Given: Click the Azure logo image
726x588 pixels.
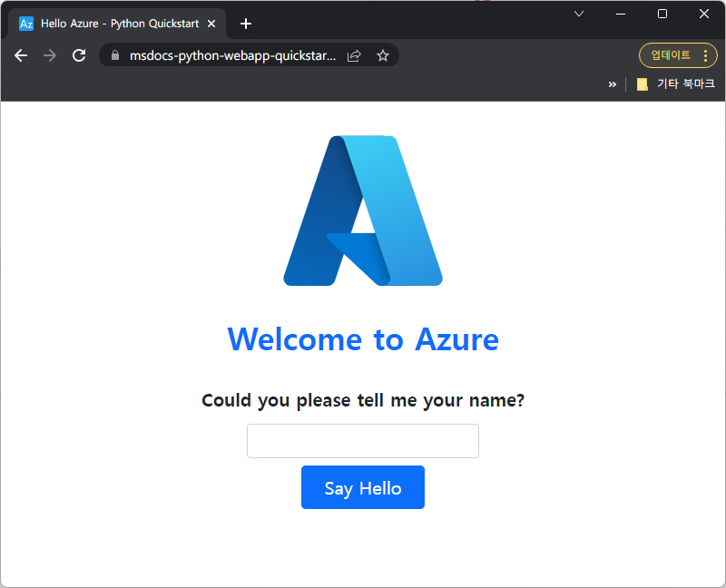Looking at the screenshot, I should coord(363,211).
